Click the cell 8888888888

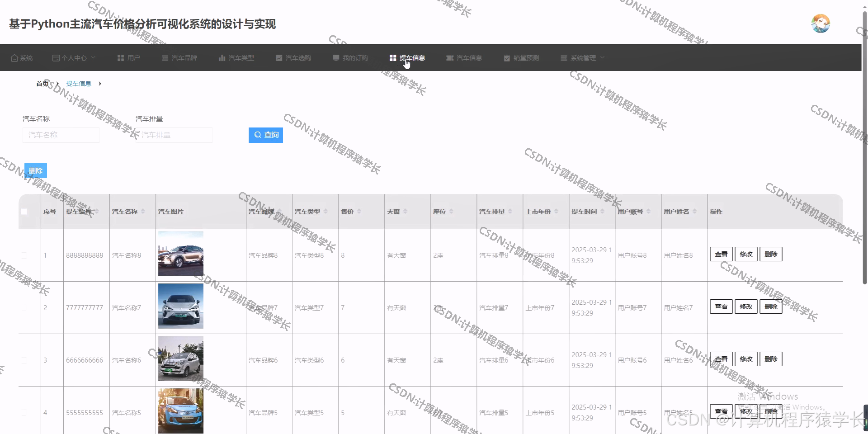click(x=85, y=255)
